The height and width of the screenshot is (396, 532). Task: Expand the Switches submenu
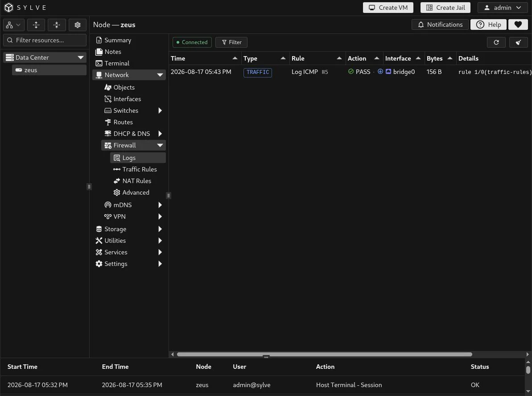160,110
